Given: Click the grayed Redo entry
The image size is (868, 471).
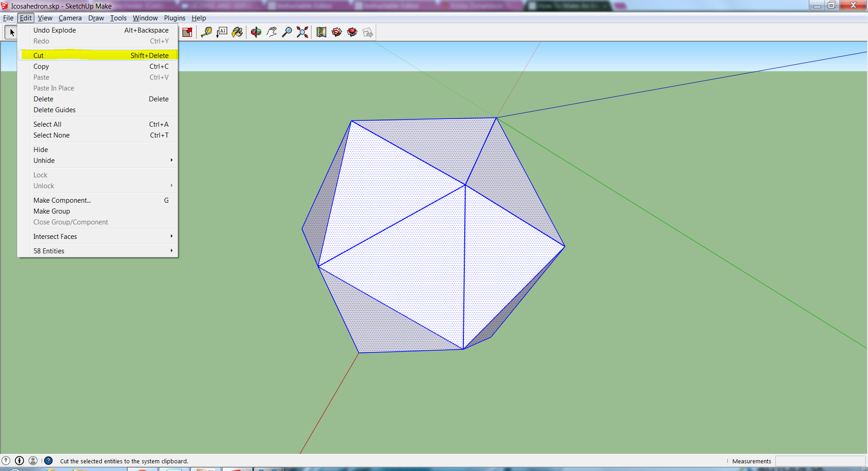Looking at the screenshot, I should click(x=98, y=41).
